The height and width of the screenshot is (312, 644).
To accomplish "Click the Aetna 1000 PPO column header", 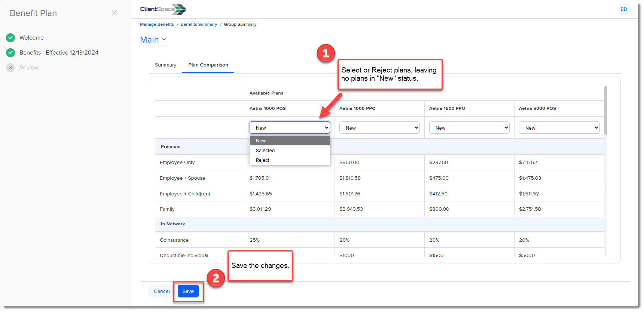I will pos(357,108).
